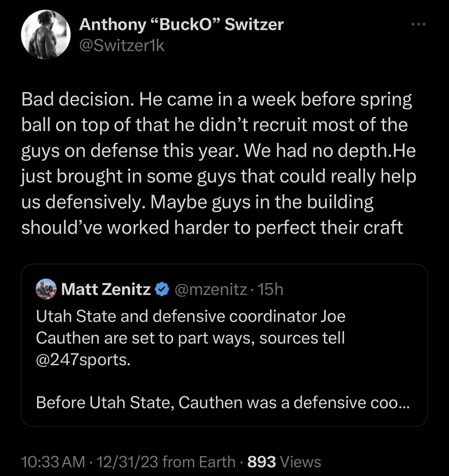Visit the @Switzer1k handle
The width and height of the screenshot is (449, 476).
click(122, 45)
